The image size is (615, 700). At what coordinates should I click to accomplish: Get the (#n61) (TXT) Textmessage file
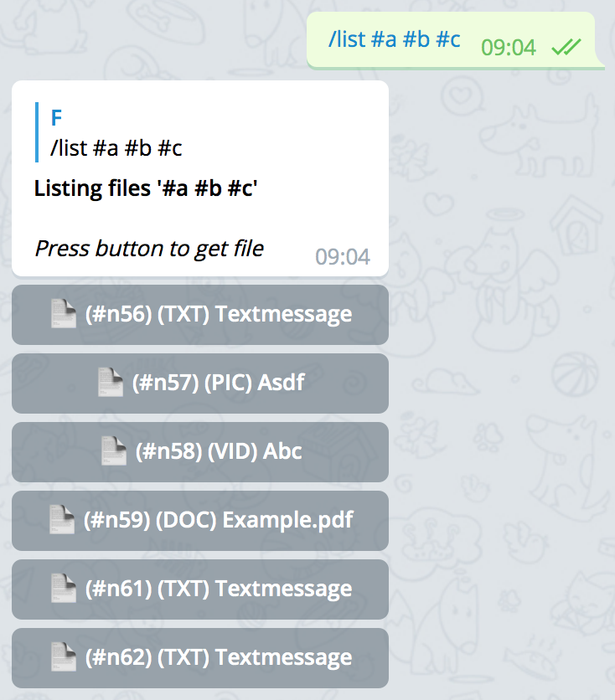tap(200, 589)
